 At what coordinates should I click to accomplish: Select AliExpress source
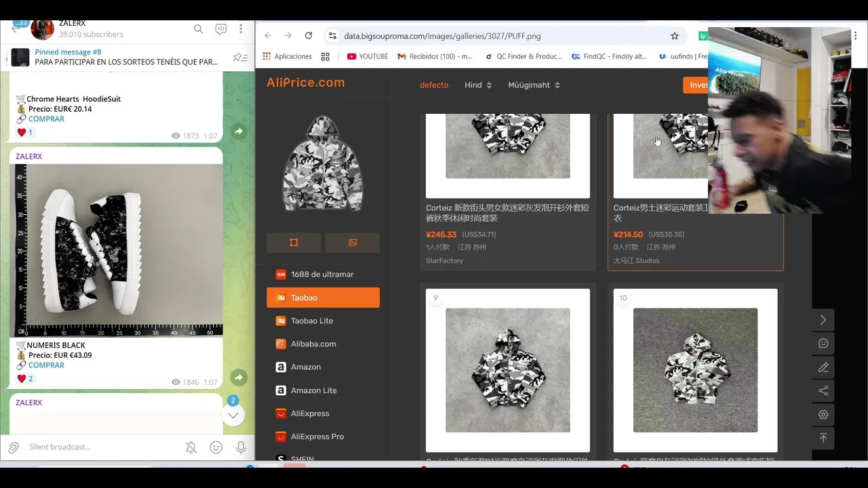[x=323, y=413]
